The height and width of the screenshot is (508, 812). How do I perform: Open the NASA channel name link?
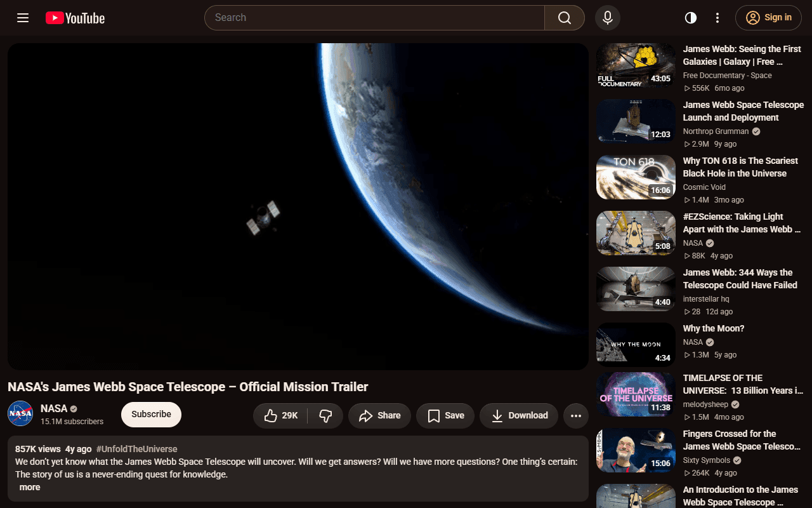[54, 409]
